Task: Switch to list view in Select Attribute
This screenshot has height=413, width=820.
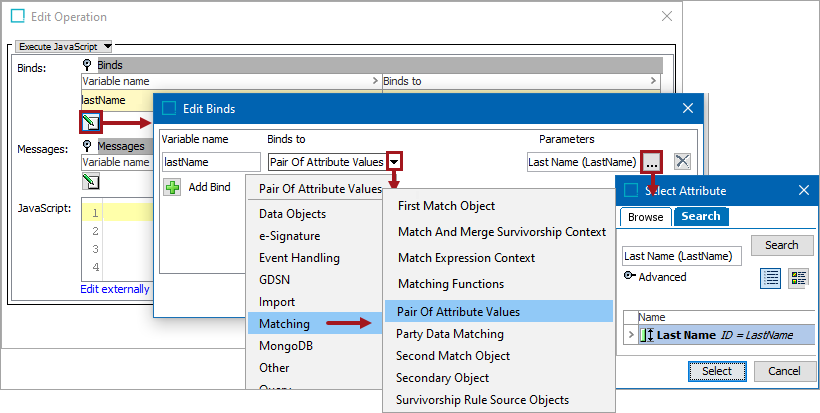Action: 771,278
